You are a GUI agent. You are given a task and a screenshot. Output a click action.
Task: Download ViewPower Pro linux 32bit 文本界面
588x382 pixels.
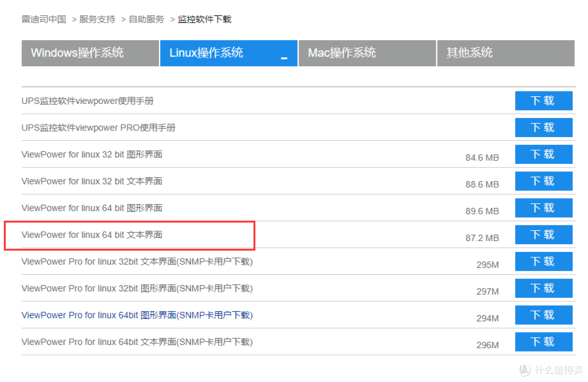[543, 261]
